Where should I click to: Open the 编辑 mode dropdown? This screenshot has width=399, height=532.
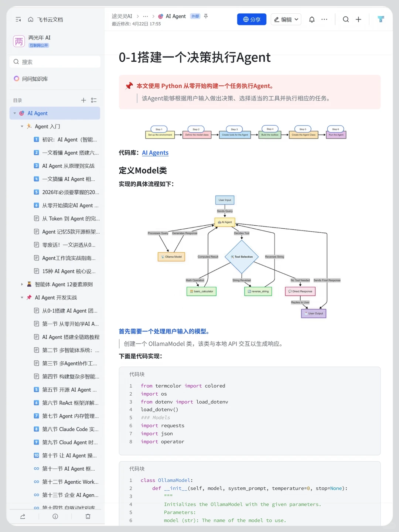coord(286,19)
